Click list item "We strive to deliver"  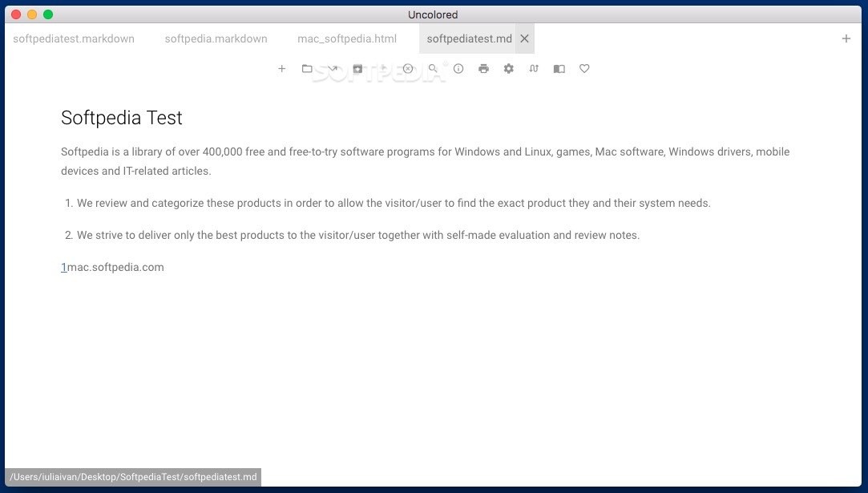pyautogui.click(x=358, y=236)
